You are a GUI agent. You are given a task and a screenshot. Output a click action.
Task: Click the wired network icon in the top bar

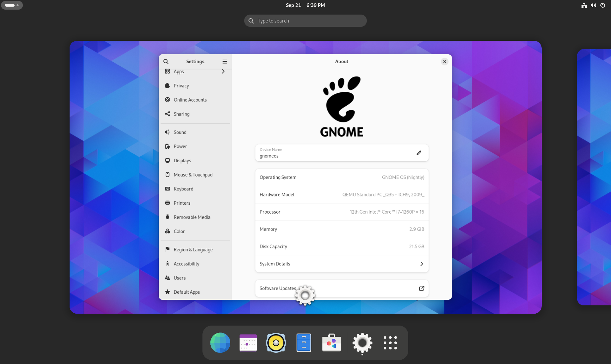point(584,5)
